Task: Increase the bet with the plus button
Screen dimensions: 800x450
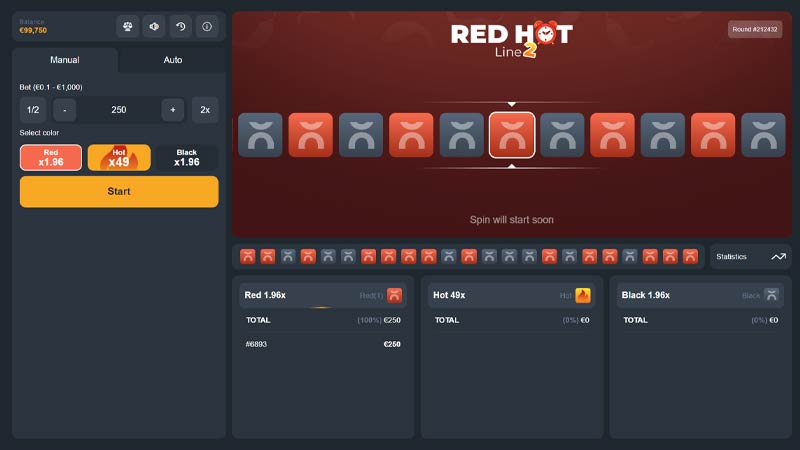Action: click(173, 110)
